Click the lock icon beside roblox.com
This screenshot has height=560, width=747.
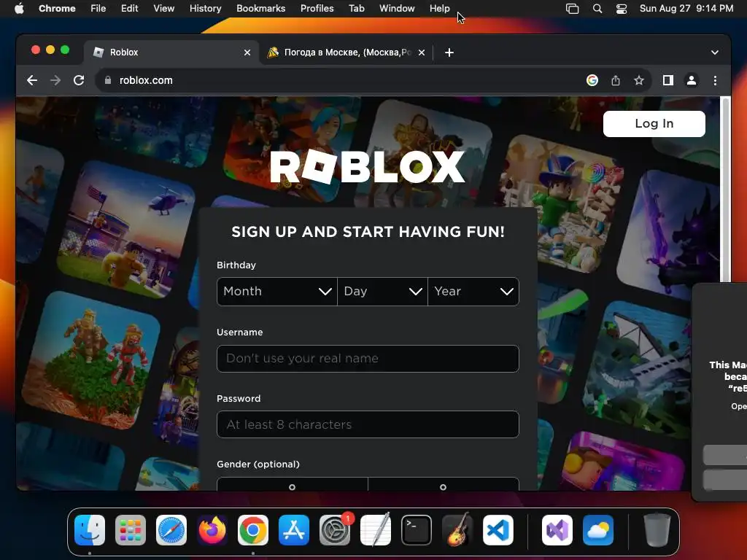(108, 80)
